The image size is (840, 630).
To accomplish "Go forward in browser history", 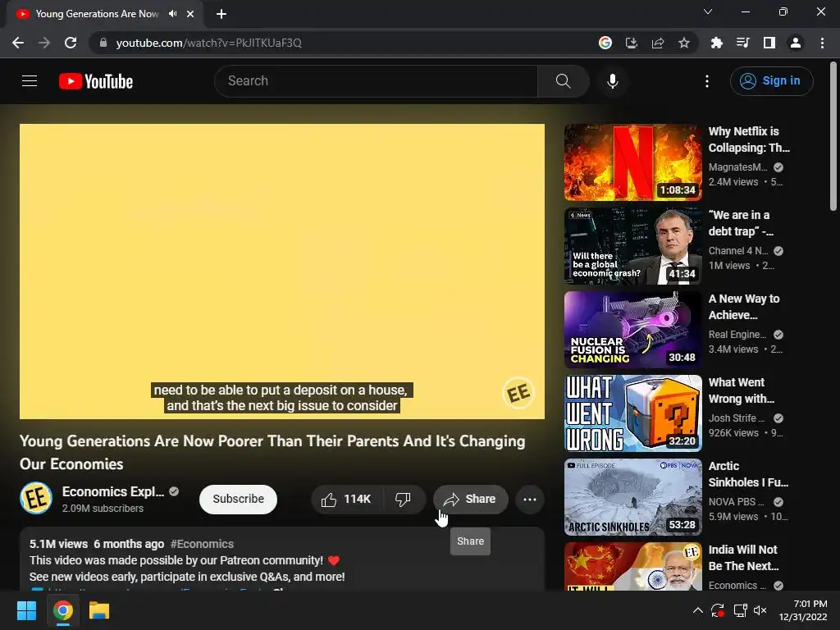I will click(44, 43).
